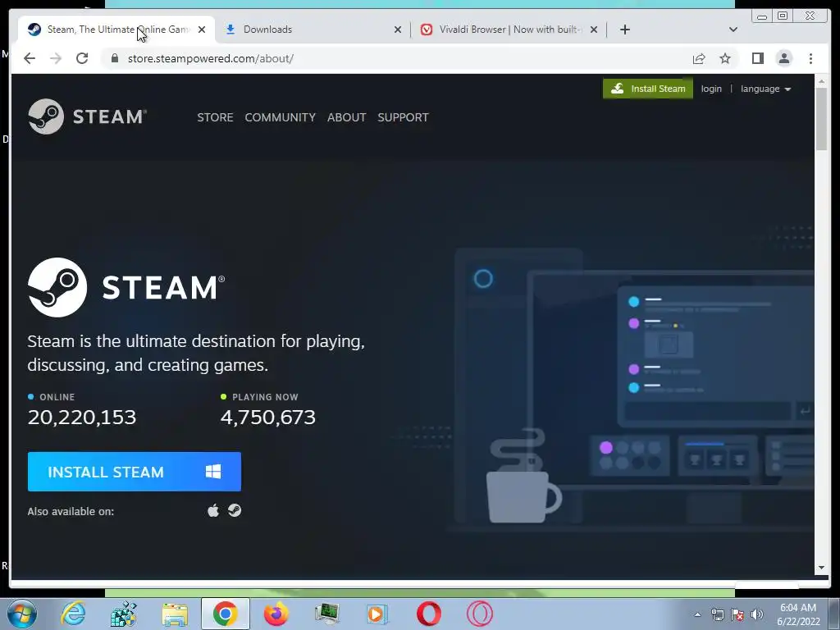Click the Chrome taskbar icon

[x=226, y=614]
